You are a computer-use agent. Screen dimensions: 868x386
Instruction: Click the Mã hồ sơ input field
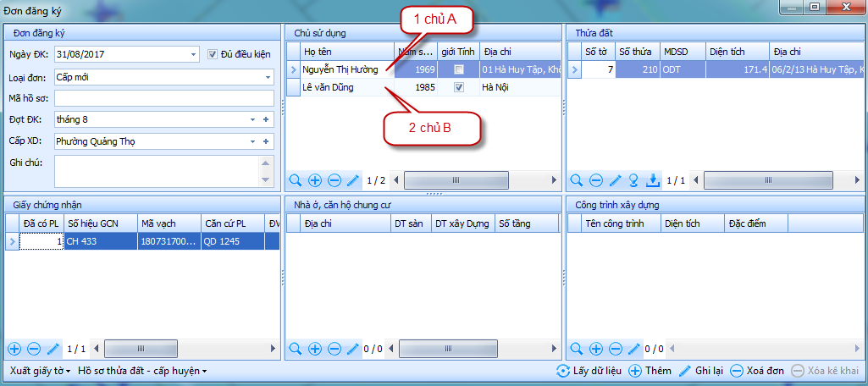click(x=164, y=98)
